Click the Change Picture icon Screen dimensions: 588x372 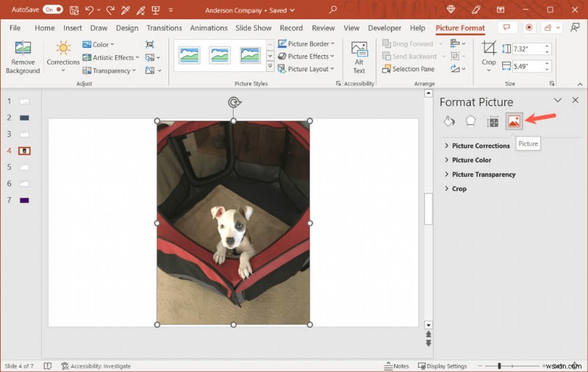pos(152,57)
